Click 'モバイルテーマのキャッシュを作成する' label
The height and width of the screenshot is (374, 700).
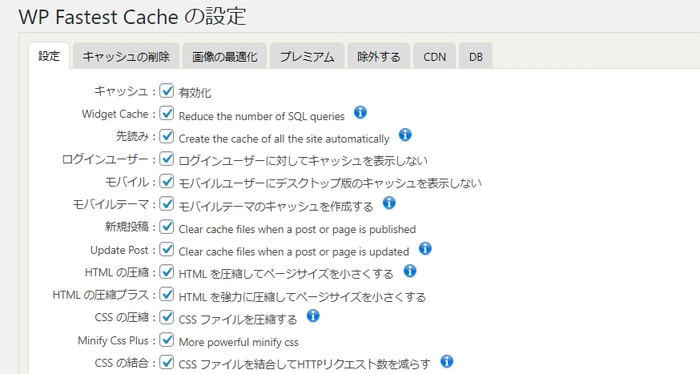point(275,207)
